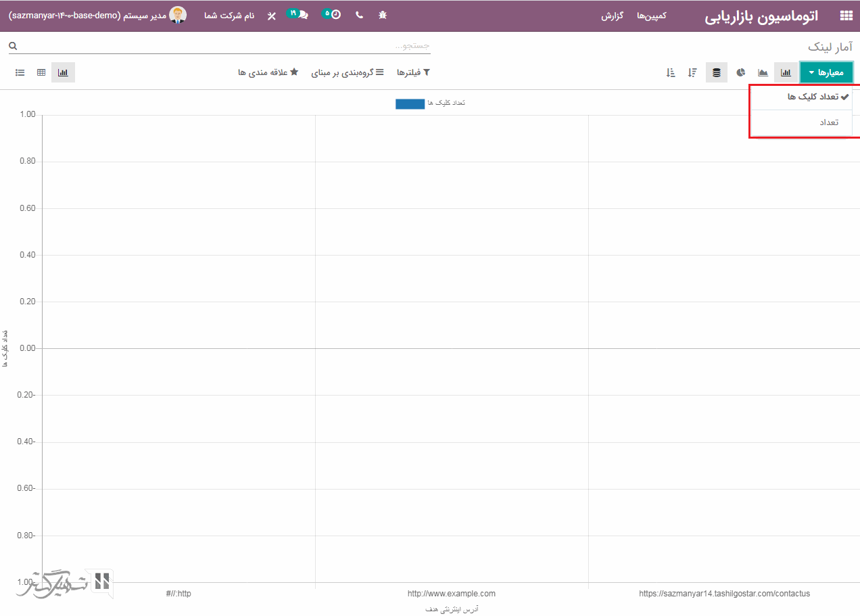This screenshot has height=616, width=860.
Task: Select the bar chart mode icon
Action: coord(786,72)
